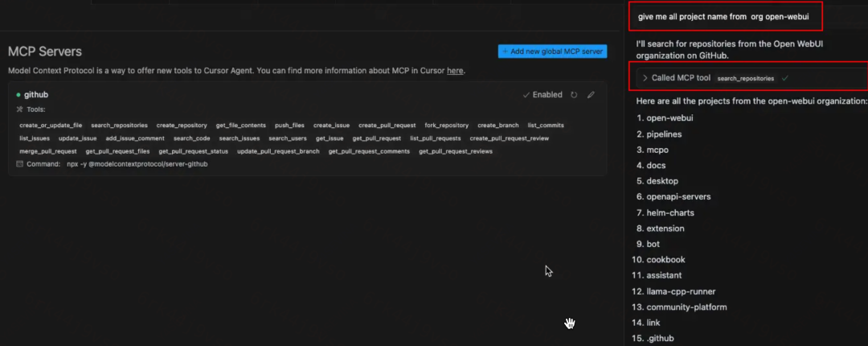Select the list_commits tool
The height and width of the screenshot is (346, 868).
(546, 126)
